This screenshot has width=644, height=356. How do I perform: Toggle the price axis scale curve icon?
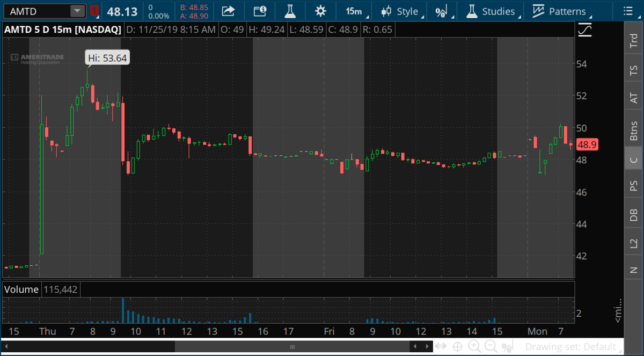586,30
